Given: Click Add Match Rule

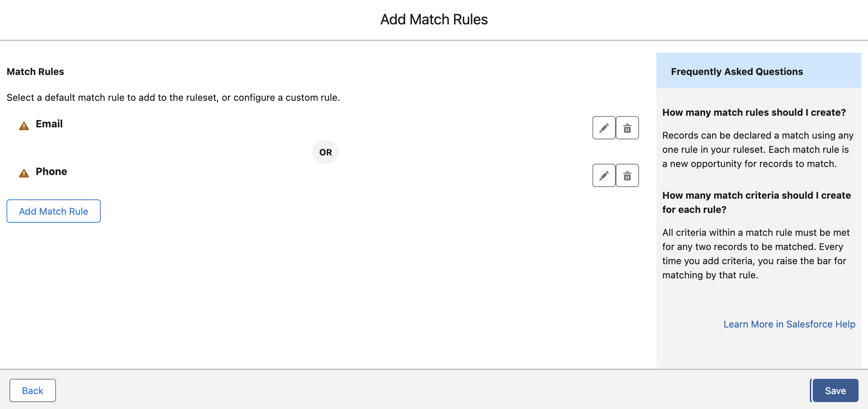Looking at the screenshot, I should [x=53, y=211].
